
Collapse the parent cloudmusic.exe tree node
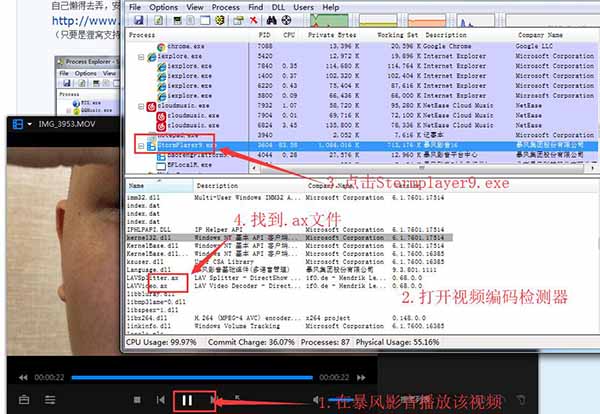tap(141, 106)
